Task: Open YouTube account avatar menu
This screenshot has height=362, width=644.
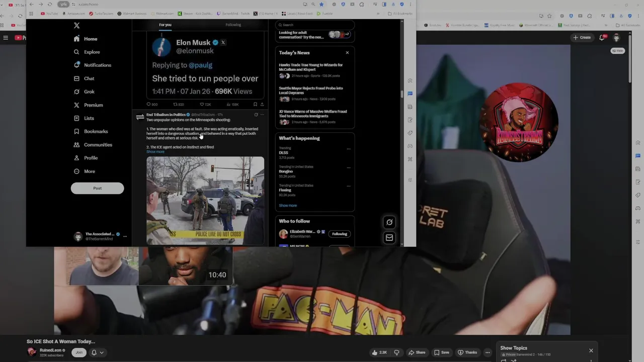Action: tap(616, 38)
